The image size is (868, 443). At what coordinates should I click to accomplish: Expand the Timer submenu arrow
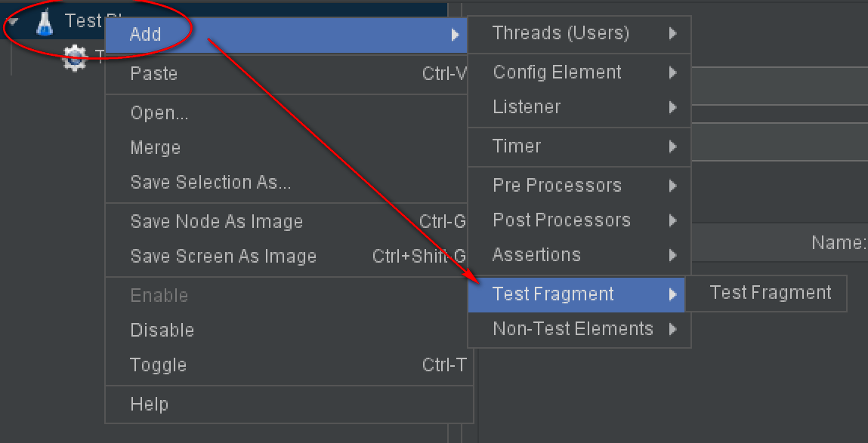672,146
